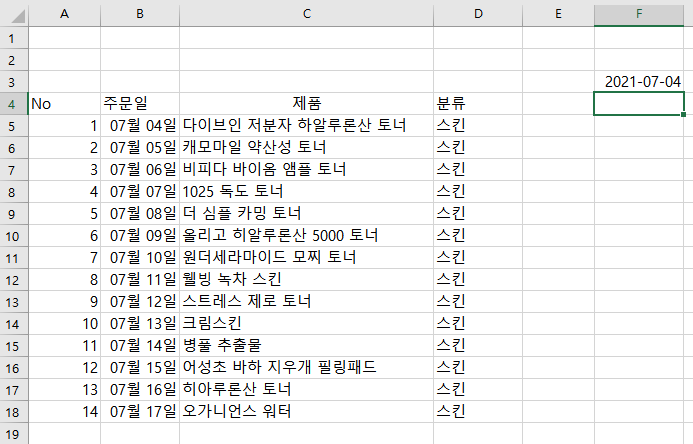Select column A header
The image size is (693, 444).
pyautogui.click(x=65, y=14)
